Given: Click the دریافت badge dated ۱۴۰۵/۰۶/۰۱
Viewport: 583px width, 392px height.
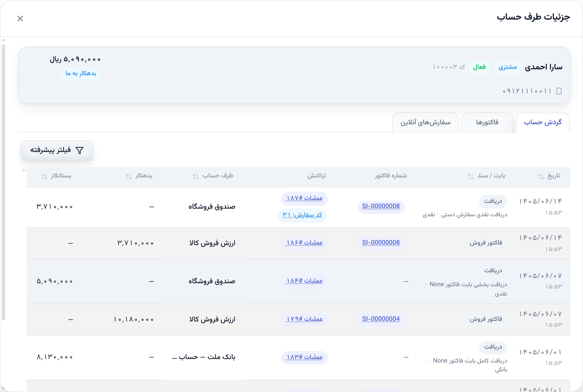Looking at the screenshot, I should point(493,347).
